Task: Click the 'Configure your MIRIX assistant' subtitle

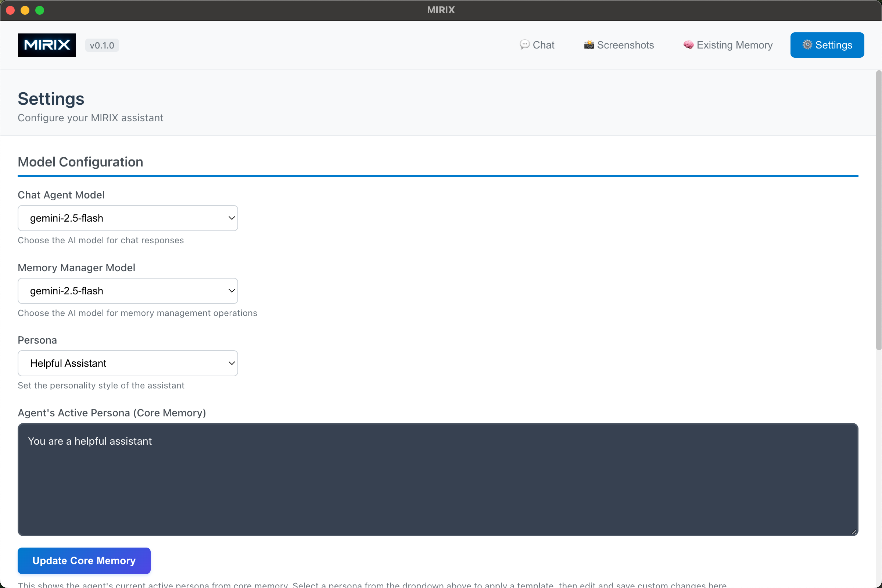Action: (90, 118)
